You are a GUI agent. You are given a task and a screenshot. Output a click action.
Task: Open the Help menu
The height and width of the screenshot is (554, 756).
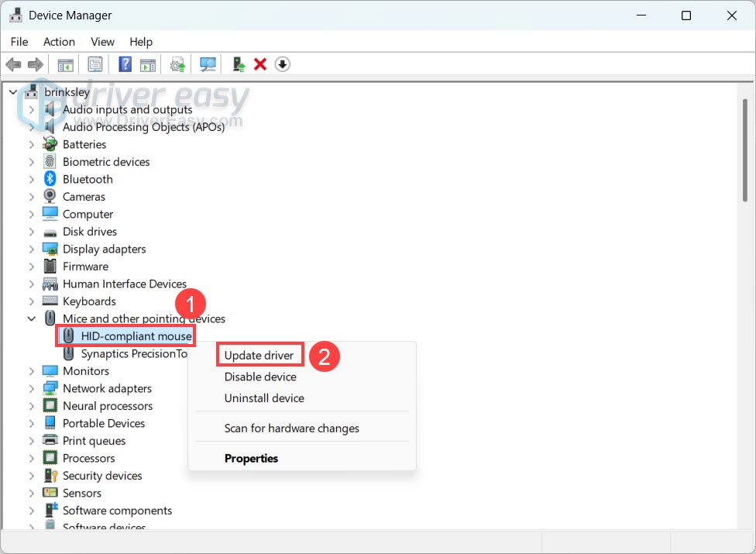(x=141, y=42)
